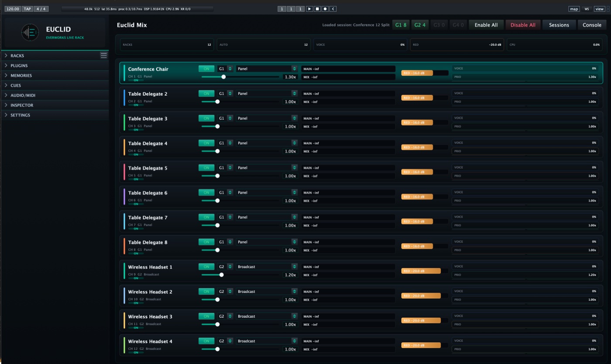611x364 pixels.
Task: Step the group arrows on Table Delegate 2
Action: [x=230, y=93]
